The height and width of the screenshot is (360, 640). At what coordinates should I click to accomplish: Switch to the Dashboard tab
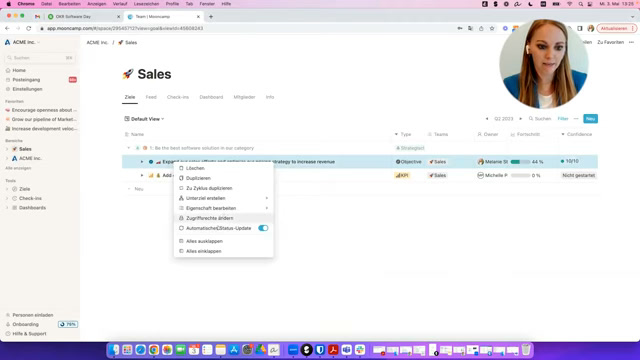pos(211,97)
